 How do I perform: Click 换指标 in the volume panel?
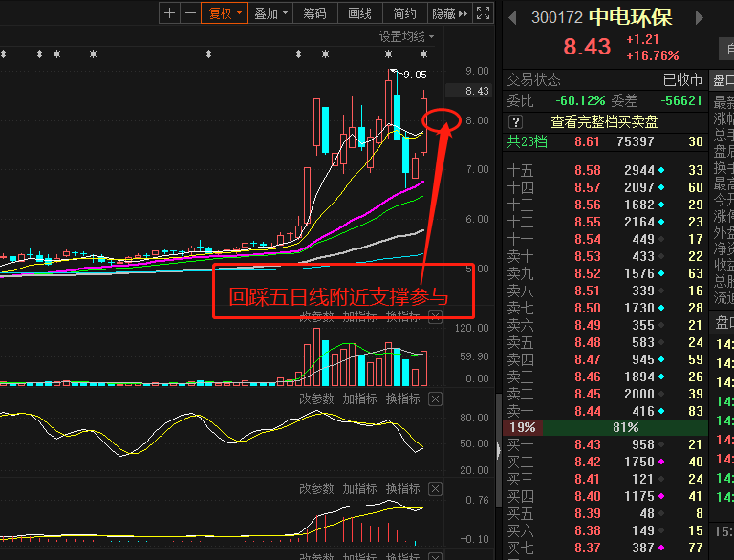[402, 316]
